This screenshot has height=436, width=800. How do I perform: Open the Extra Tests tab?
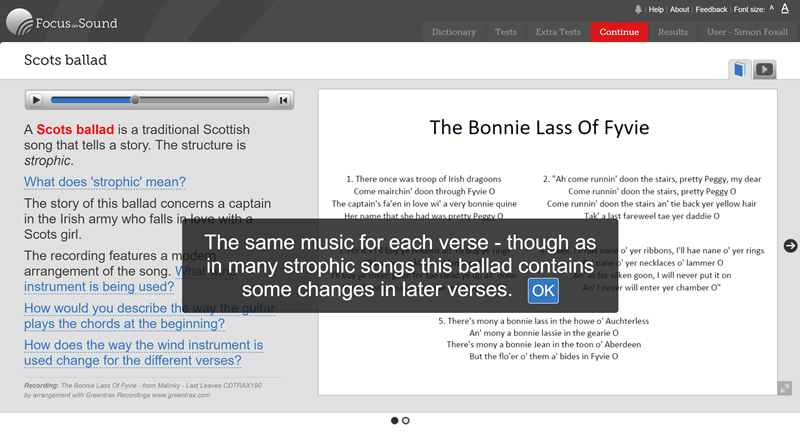[558, 32]
